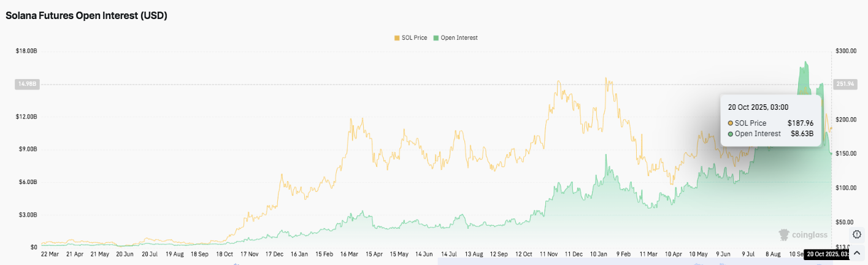Click the chart title Solana Futures Open Interest

pos(86,16)
